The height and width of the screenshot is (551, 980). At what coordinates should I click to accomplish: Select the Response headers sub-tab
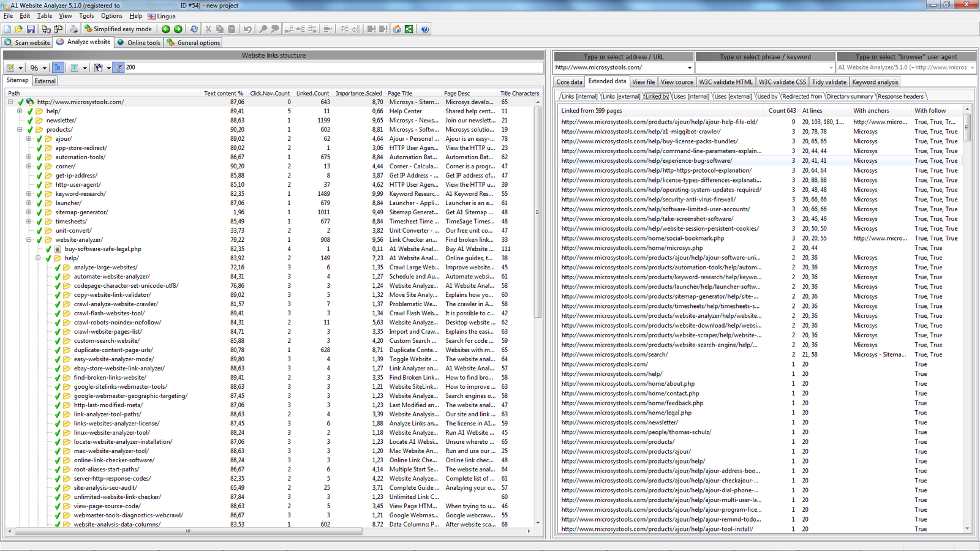pyautogui.click(x=900, y=96)
